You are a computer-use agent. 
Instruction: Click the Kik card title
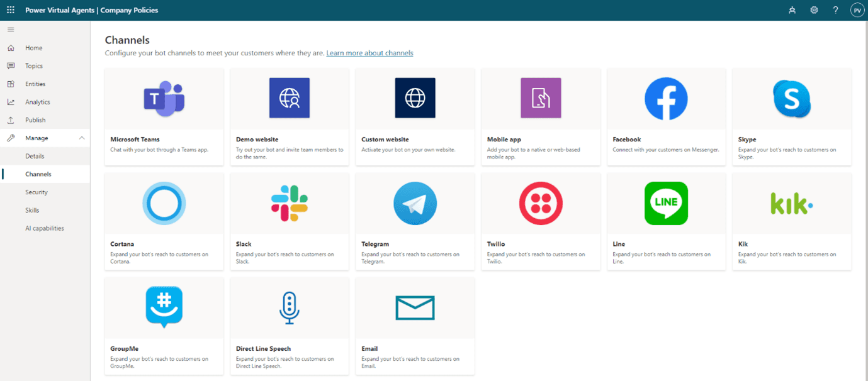(743, 244)
